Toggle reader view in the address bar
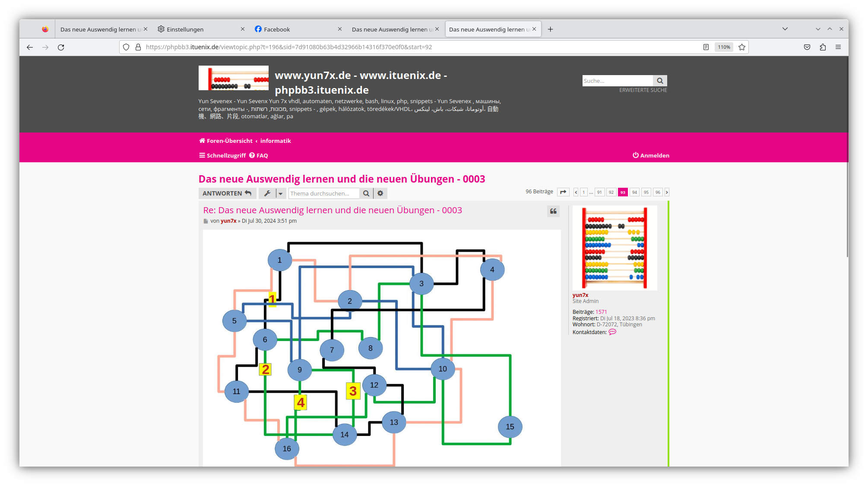 [x=706, y=47]
